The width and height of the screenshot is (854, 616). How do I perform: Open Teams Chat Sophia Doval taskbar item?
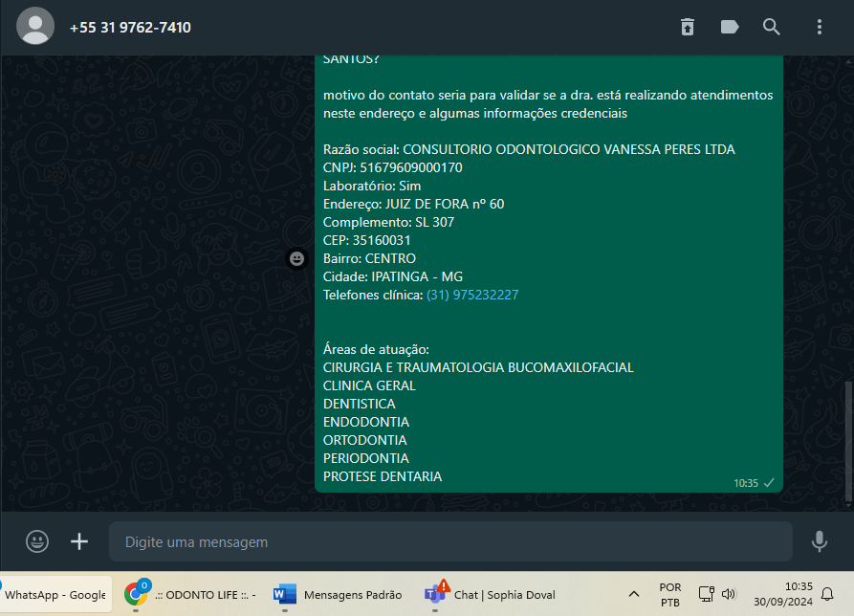click(x=491, y=595)
